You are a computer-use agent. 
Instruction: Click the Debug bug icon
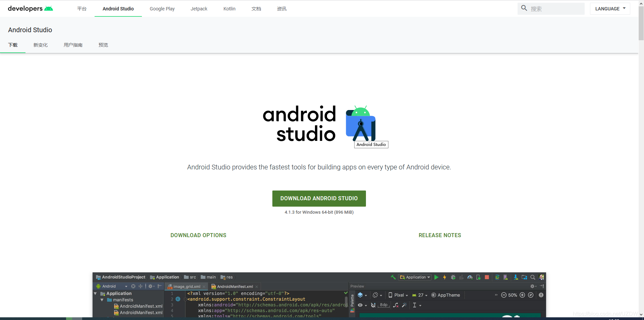[x=453, y=277]
